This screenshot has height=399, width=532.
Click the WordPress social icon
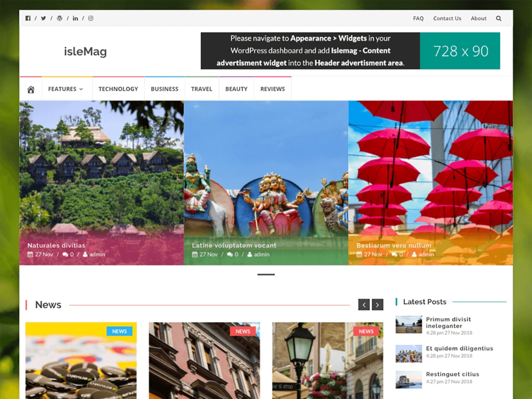click(59, 18)
